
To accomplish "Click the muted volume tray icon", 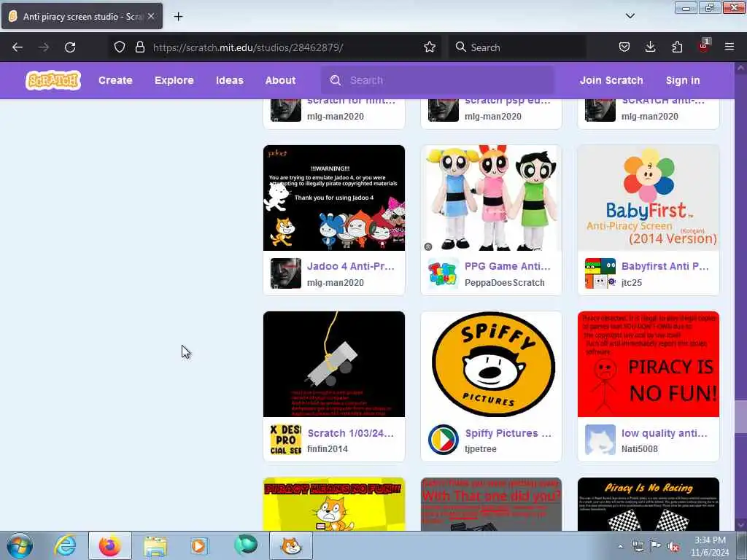I will [673, 547].
